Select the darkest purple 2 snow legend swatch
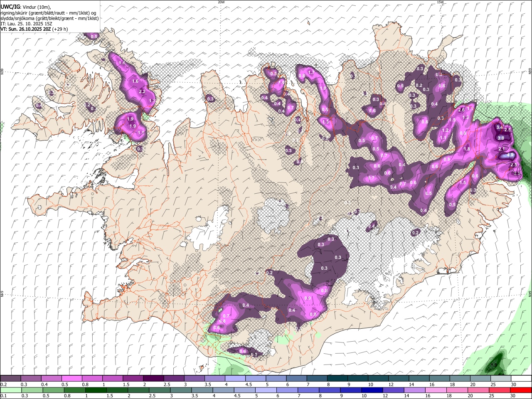The height and width of the screenshot is (399, 532). pyautogui.click(x=153, y=379)
